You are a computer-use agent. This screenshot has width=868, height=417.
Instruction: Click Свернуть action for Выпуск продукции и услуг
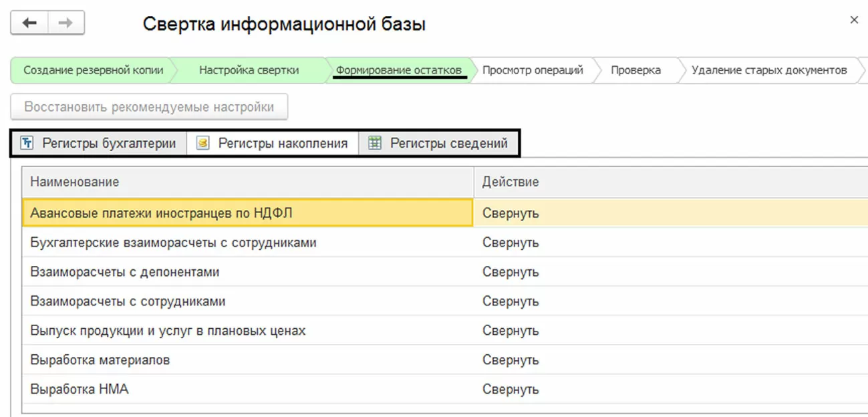[511, 331]
